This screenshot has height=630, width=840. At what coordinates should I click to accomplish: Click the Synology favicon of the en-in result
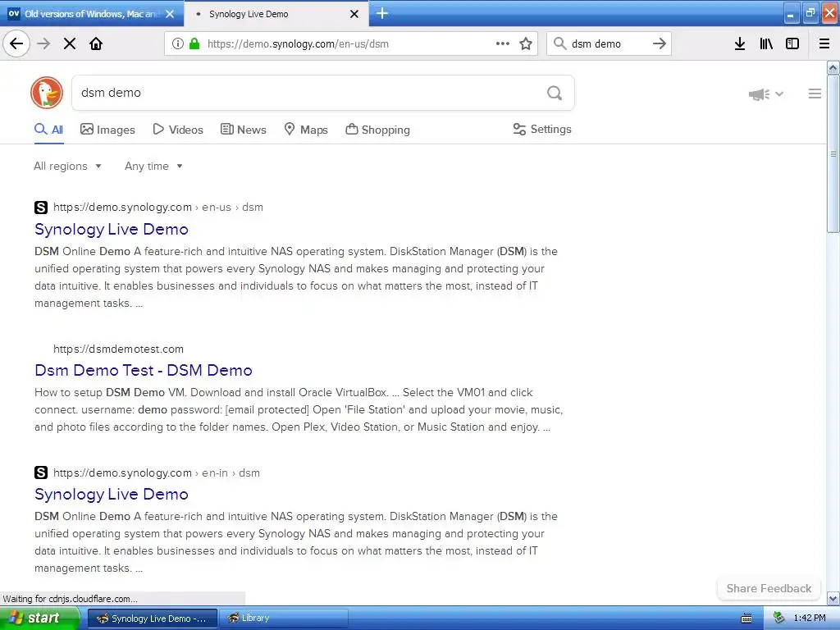pyautogui.click(x=41, y=472)
